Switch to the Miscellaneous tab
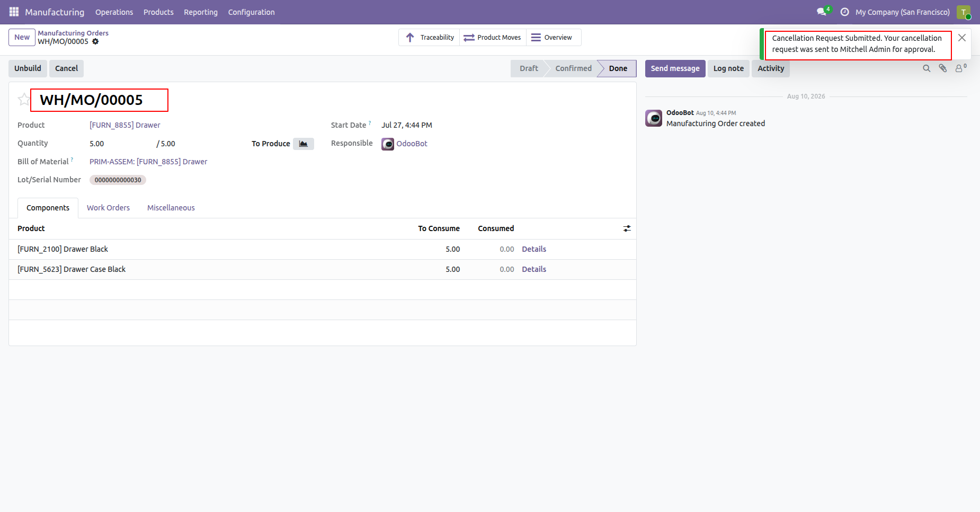This screenshot has width=980, height=512. [171, 208]
